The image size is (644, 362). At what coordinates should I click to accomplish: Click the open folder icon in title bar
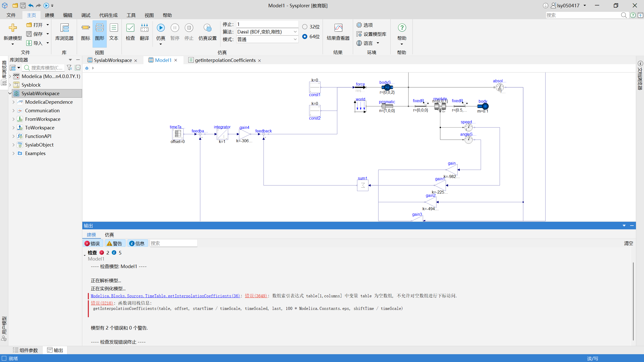[x=15, y=5]
